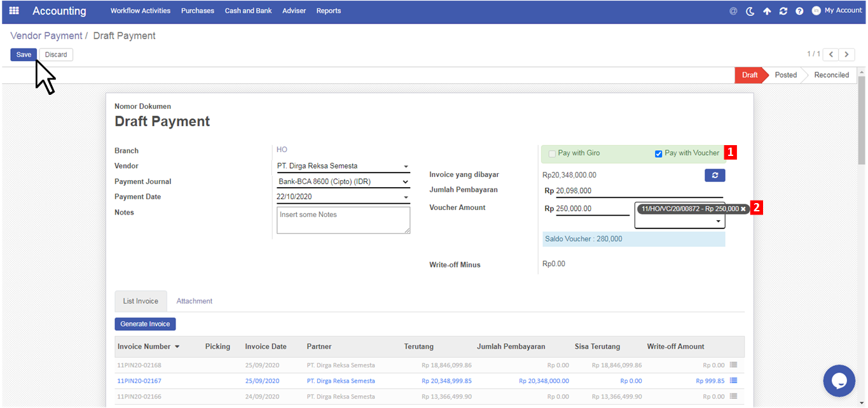Open the Cash and Bank menu
Screen dimensions: 868x408
(248, 11)
